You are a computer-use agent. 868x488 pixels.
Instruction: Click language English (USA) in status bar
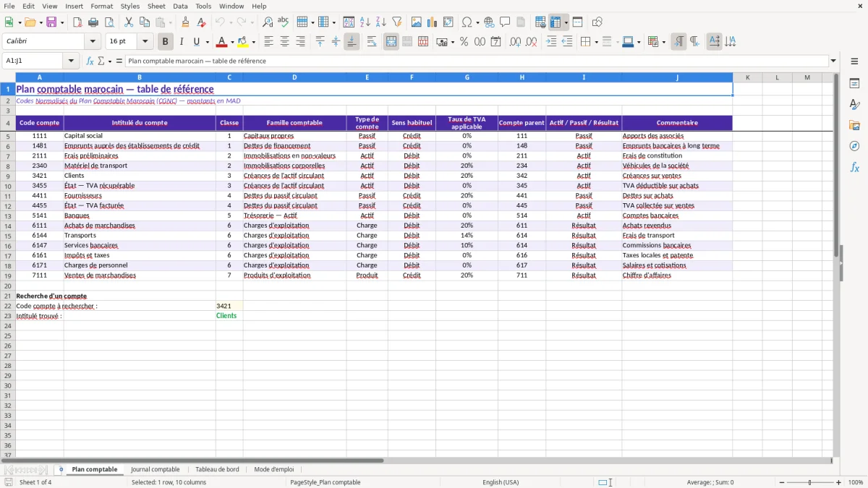pyautogui.click(x=501, y=482)
